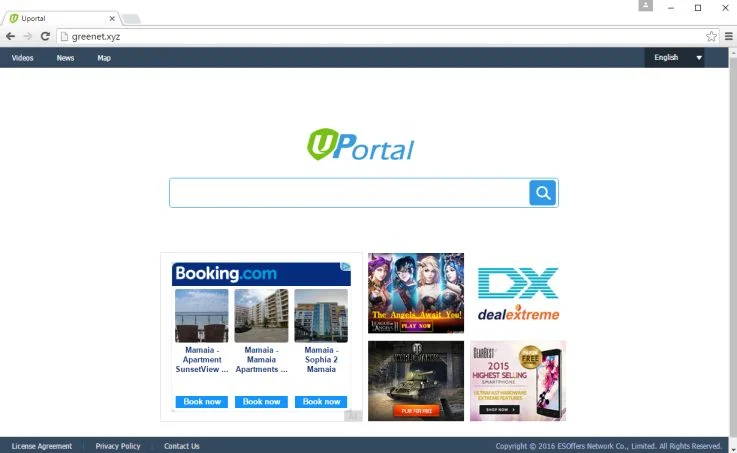Click the UPortal logo
The width and height of the screenshot is (737, 453).
click(361, 145)
